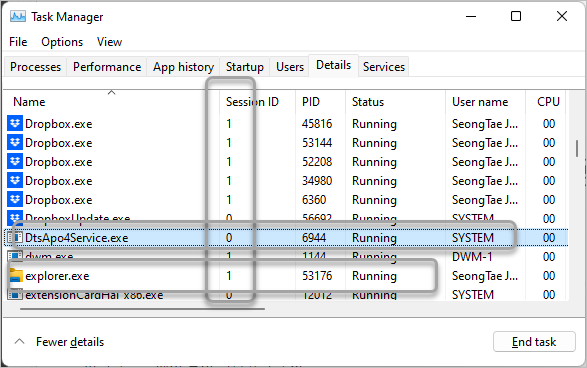Viewport: 587px width, 368px height.
Task: Click Dropbox icon for PID 34980
Action: [x=15, y=181]
